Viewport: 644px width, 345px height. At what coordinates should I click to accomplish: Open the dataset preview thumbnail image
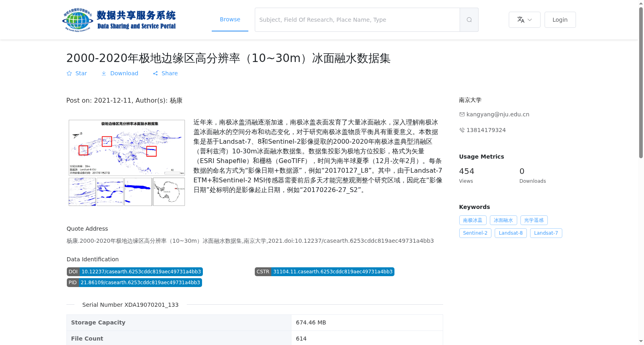pos(127,163)
